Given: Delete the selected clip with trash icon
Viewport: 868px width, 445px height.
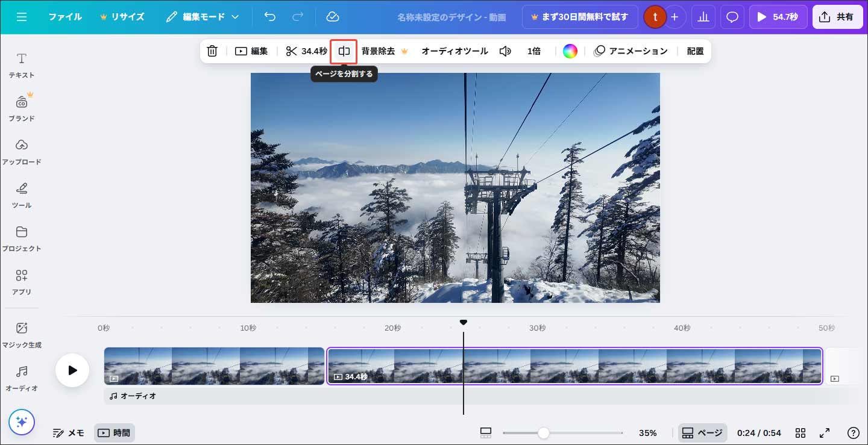Looking at the screenshot, I should click(212, 51).
